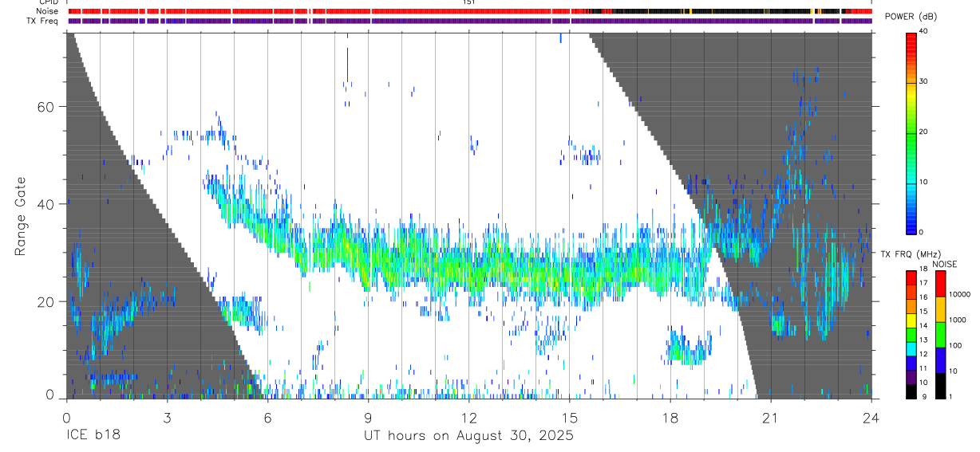This screenshot has width=980, height=452.
Task: Click the Noise color strip above the plot
Action: click(x=470, y=11)
